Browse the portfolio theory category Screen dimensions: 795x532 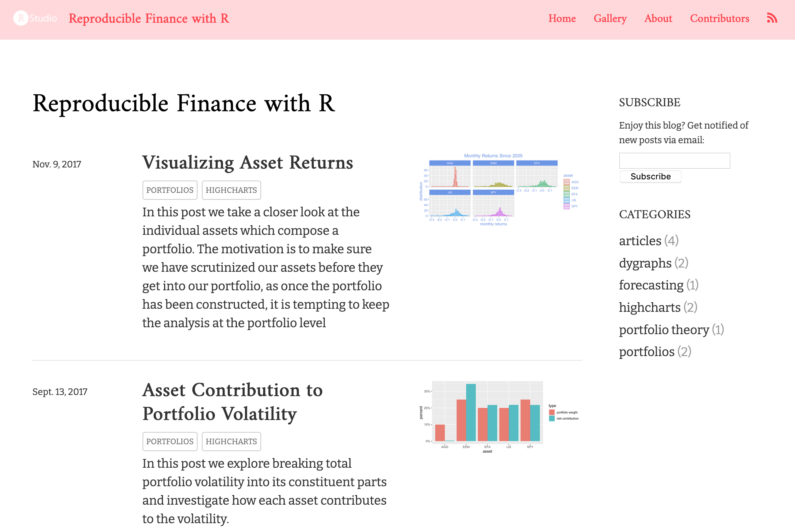671,330
